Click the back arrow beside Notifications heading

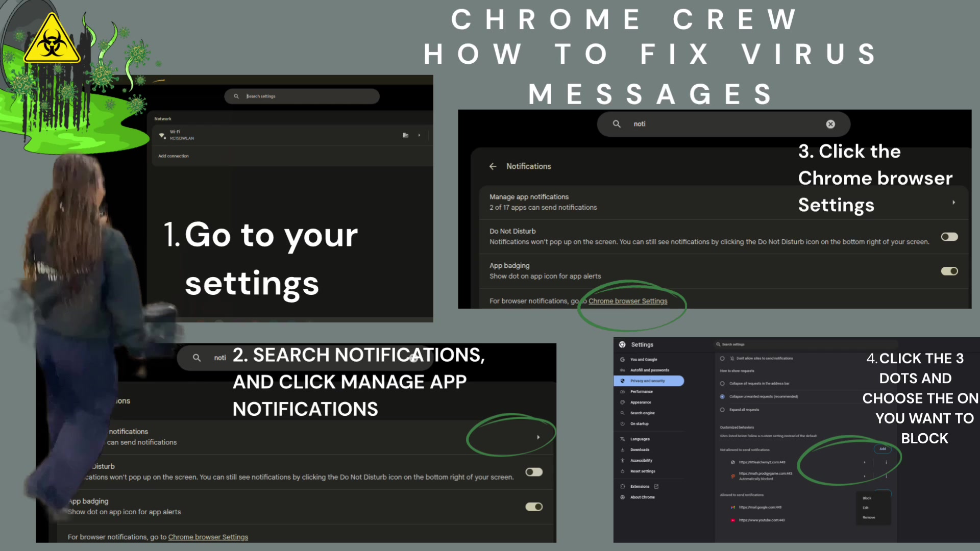[493, 166]
